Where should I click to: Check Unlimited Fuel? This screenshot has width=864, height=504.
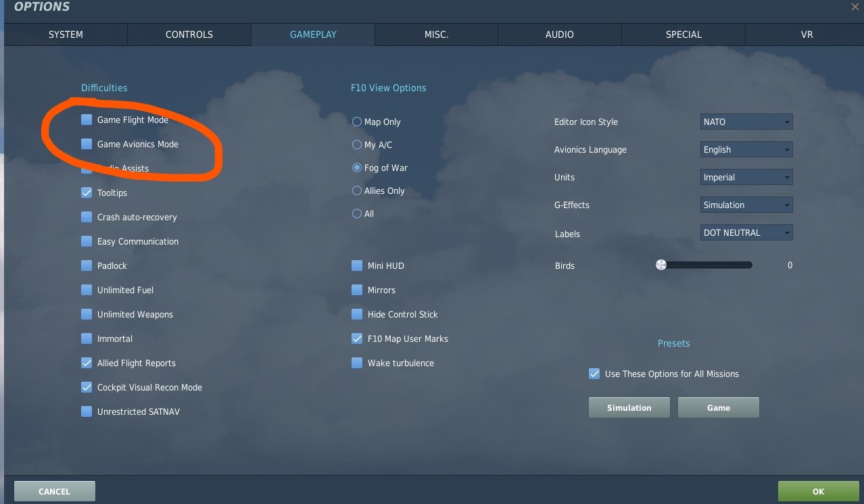tap(87, 290)
